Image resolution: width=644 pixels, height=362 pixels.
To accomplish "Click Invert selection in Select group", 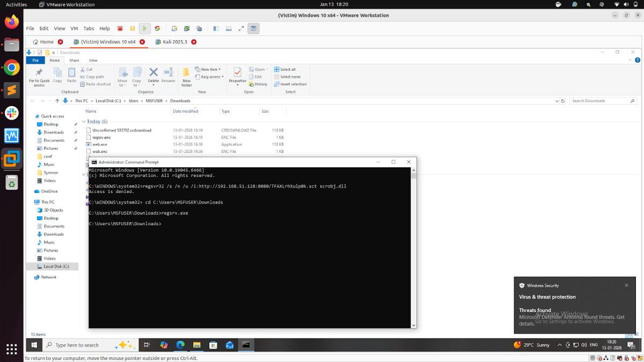I will (290, 84).
